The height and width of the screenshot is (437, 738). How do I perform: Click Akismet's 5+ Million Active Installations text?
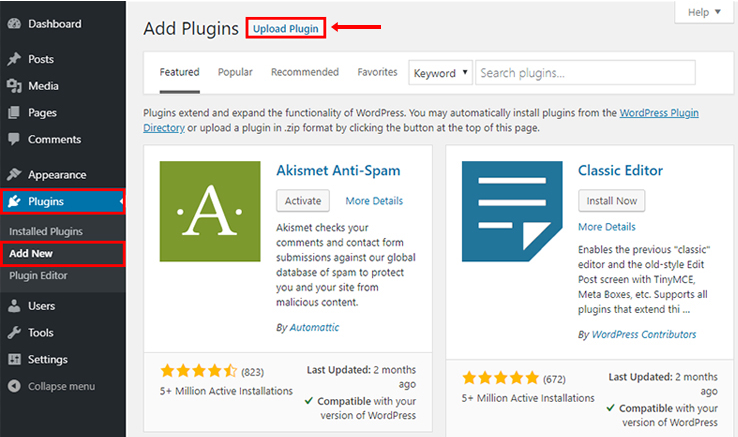click(x=226, y=391)
